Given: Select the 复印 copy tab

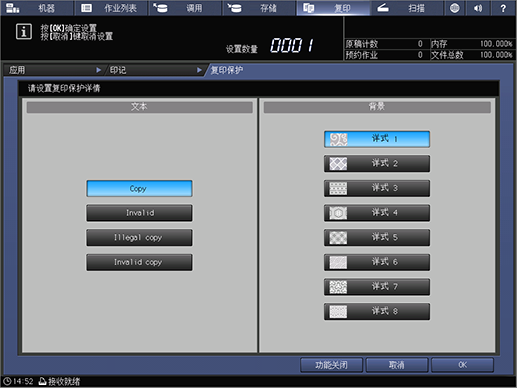Looking at the screenshot, I should (333, 8).
